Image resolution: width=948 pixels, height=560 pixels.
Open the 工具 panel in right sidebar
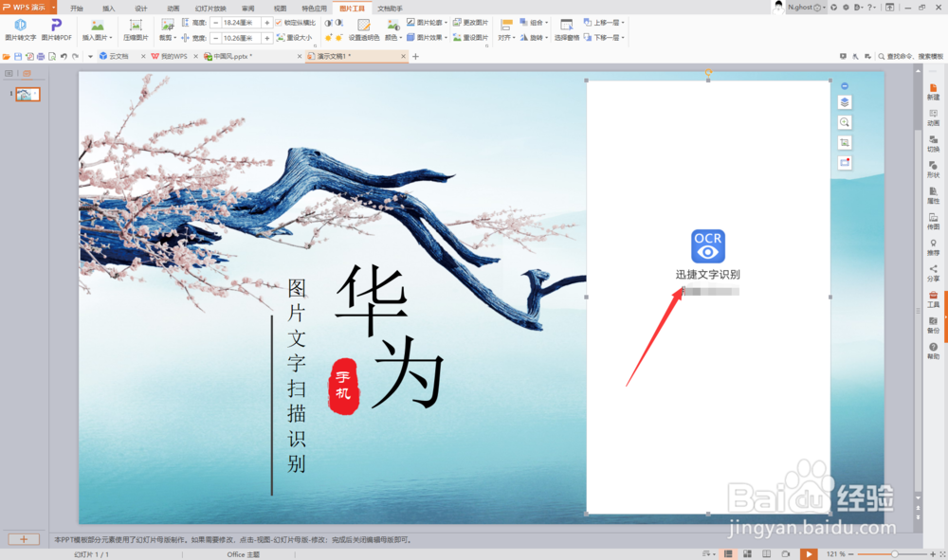934,299
